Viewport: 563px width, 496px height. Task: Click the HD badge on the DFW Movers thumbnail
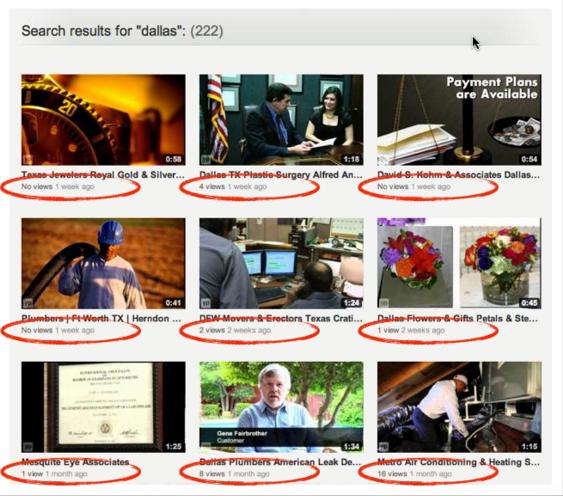[x=205, y=303]
